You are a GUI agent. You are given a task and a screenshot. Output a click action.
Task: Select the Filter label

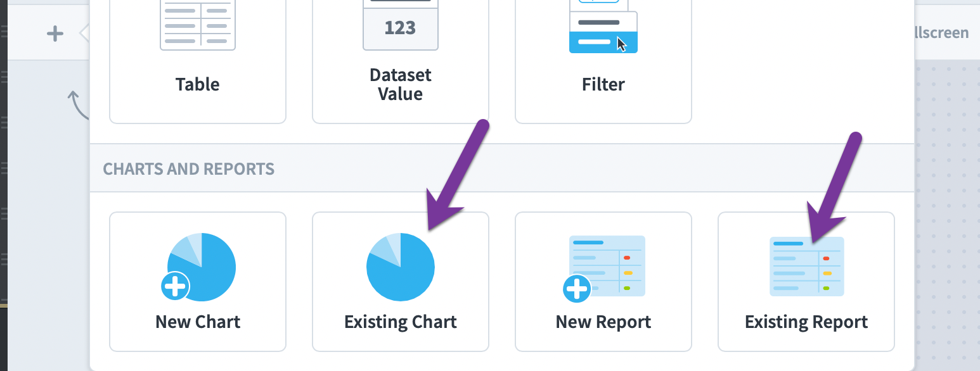(x=603, y=84)
